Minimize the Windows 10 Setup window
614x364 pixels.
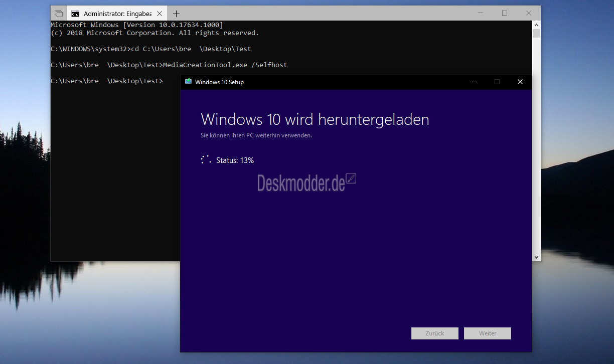tap(474, 82)
